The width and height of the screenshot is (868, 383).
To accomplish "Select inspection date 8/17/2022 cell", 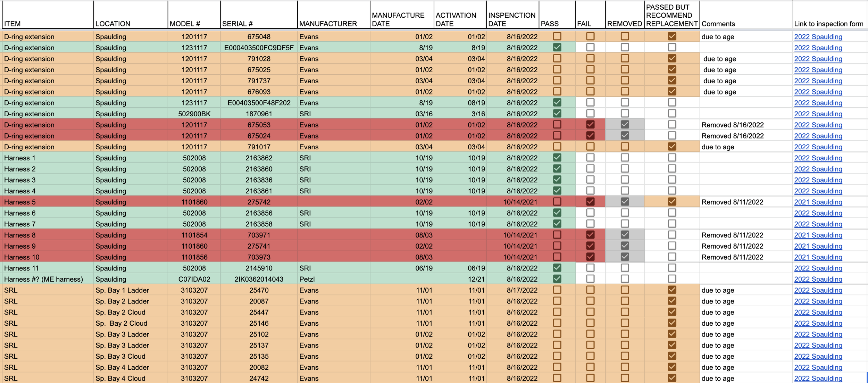I will click(512, 290).
